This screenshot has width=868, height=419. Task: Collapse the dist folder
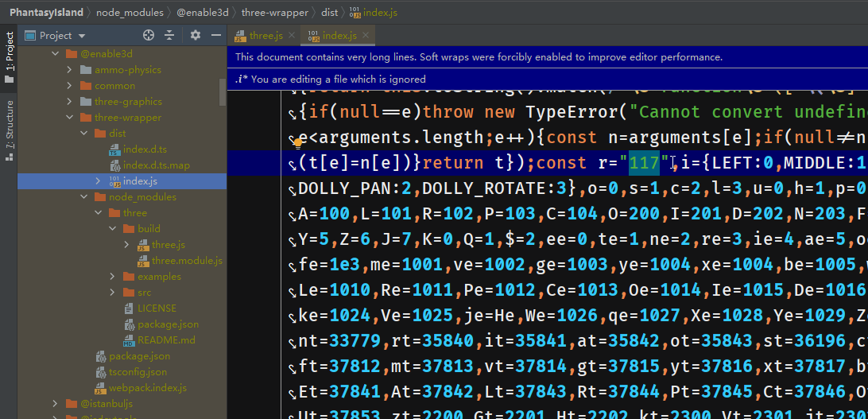(x=83, y=134)
